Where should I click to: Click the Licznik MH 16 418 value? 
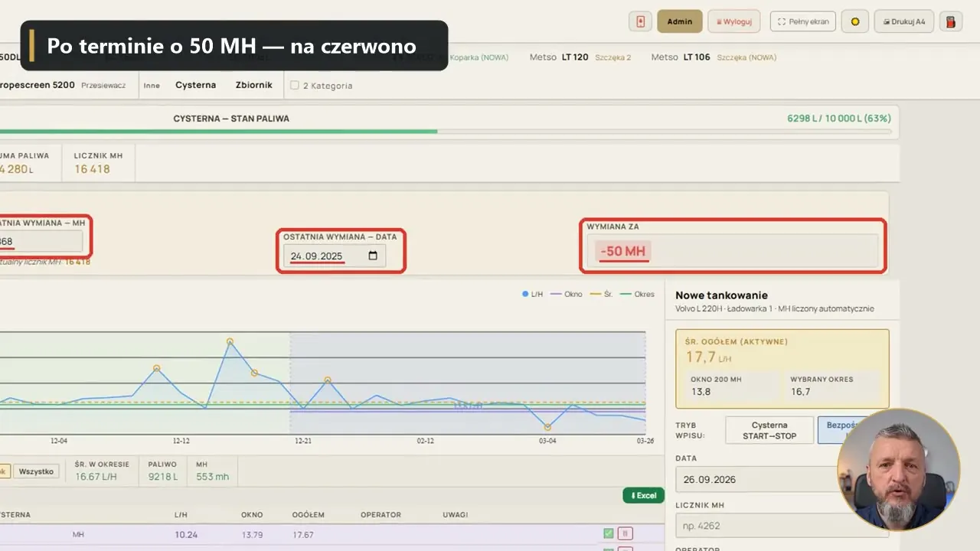92,169
